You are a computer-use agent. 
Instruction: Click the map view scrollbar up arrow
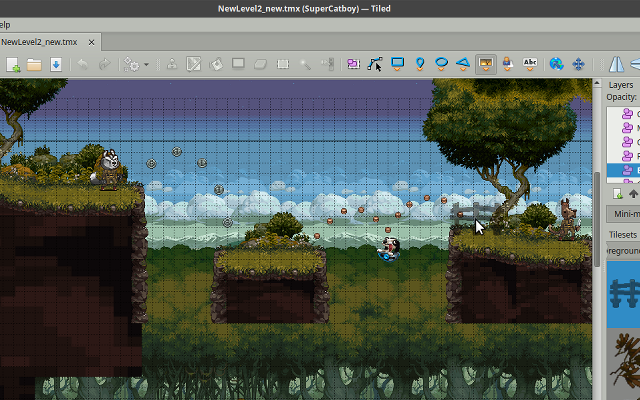[x=597, y=83]
